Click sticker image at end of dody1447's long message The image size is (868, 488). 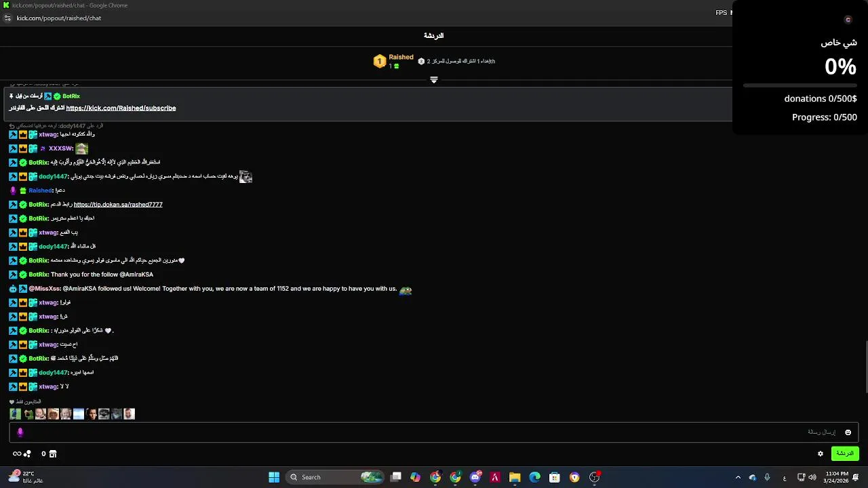pyautogui.click(x=245, y=176)
